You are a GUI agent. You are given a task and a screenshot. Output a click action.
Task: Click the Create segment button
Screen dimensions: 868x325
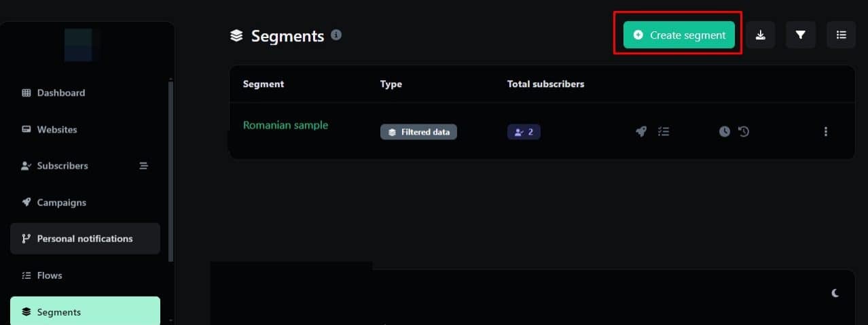tap(679, 35)
